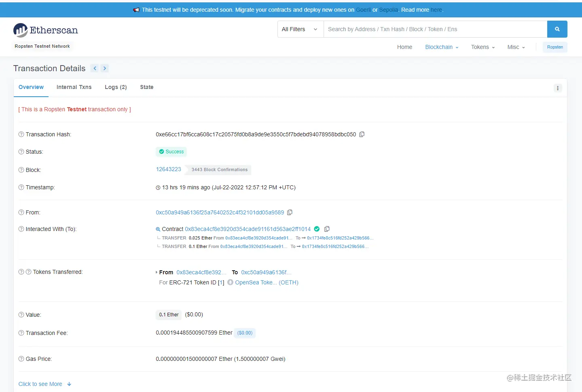Click help icon next to Timestamp
This screenshot has width=582, height=392.
click(21, 187)
